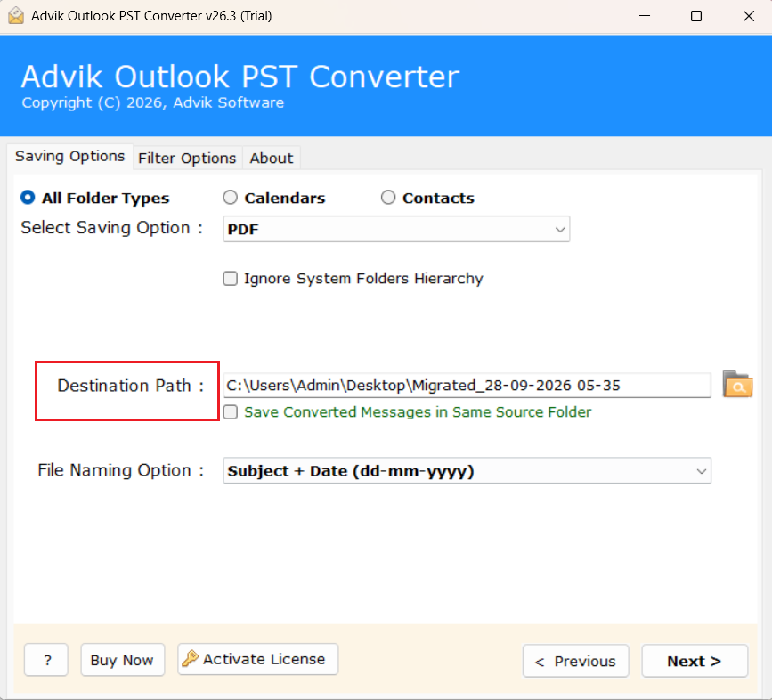
Task: Minimize the Advik converter window
Action: click(x=645, y=16)
